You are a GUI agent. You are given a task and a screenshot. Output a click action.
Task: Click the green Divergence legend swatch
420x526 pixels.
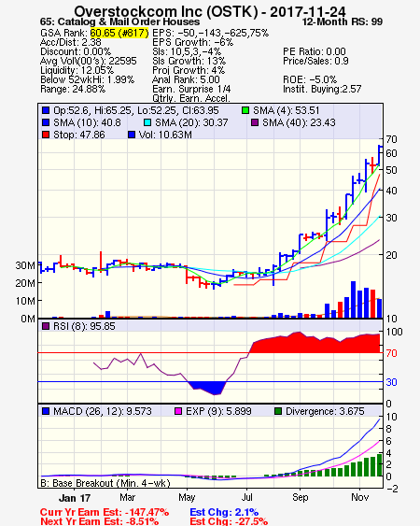[x=278, y=411]
